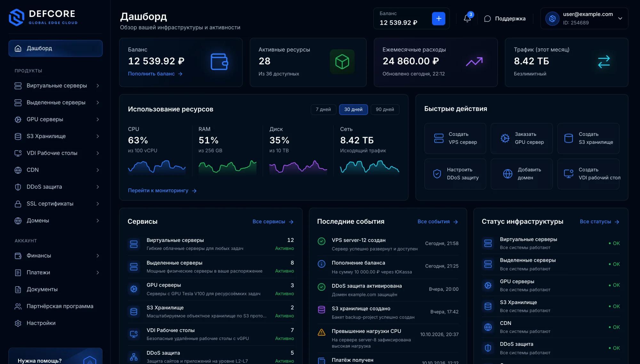Open Все сервисы link
The height and width of the screenshot is (364, 640).
click(273, 221)
